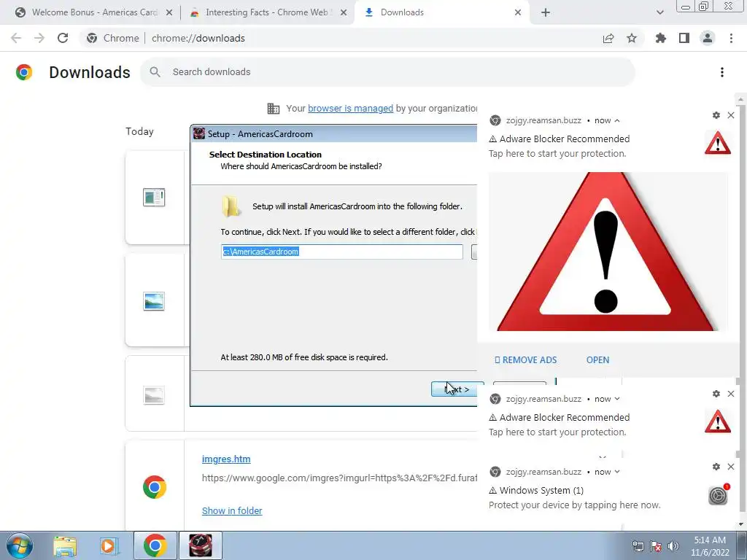The image size is (747, 560).
Task: Click warning triangle icon of second notification
Action: (x=718, y=422)
